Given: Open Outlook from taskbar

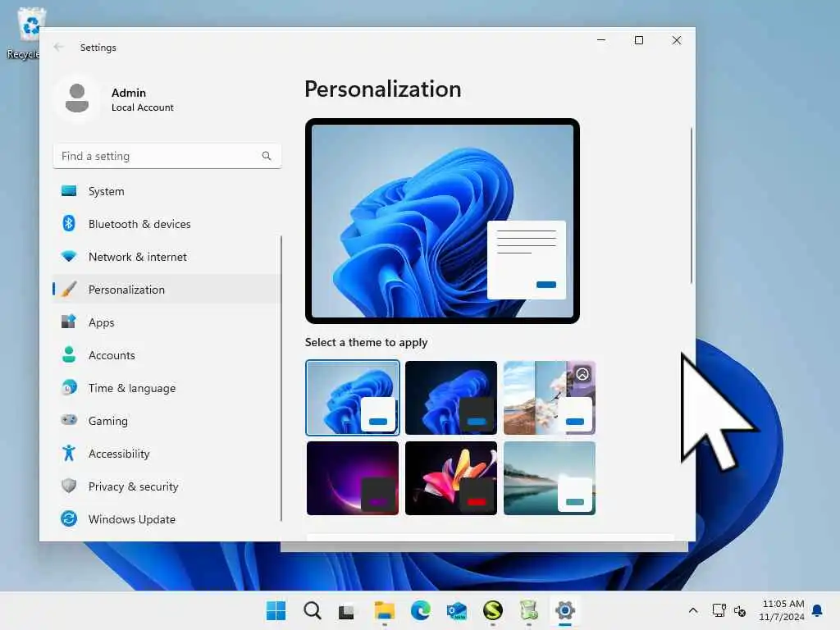Looking at the screenshot, I should coord(456,610).
